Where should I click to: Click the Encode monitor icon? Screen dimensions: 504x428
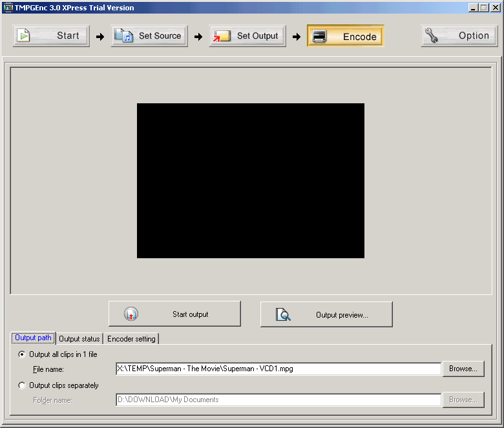pyautogui.click(x=319, y=36)
